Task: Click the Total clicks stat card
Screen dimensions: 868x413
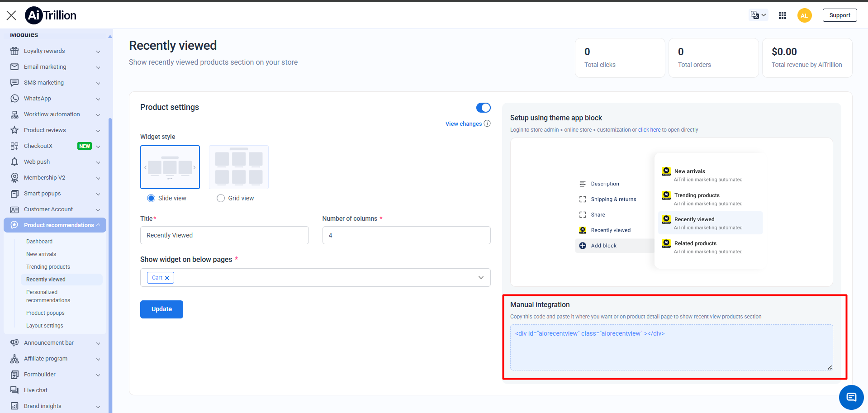Action: click(x=620, y=58)
